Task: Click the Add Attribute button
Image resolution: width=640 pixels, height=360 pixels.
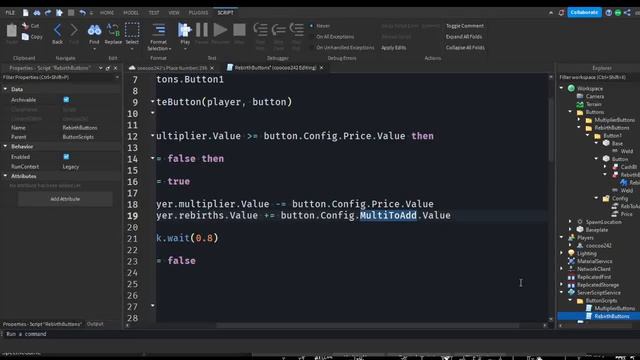Action: coord(65,199)
